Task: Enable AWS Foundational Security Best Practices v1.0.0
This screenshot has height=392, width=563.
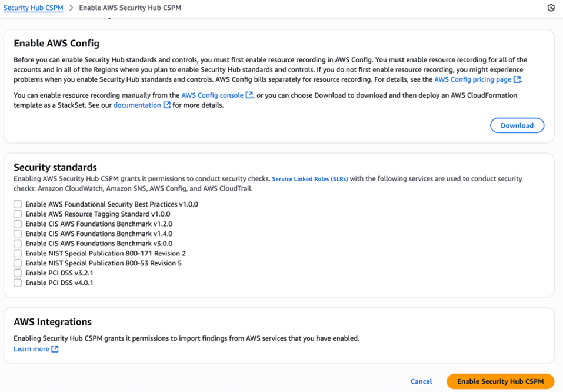Action: (x=17, y=204)
